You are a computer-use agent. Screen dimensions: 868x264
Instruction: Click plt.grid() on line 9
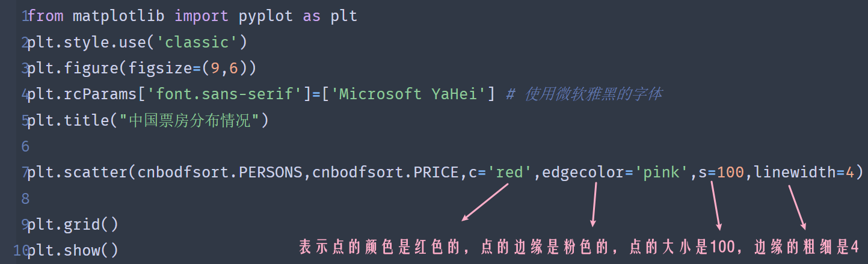click(72, 224)
